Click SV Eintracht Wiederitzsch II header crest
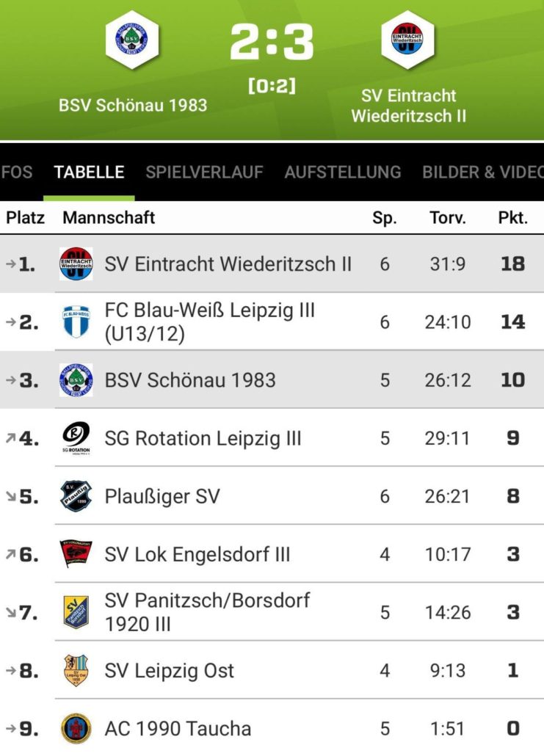The width and height of the screenshot is (544, 756). tap(408, 39)
